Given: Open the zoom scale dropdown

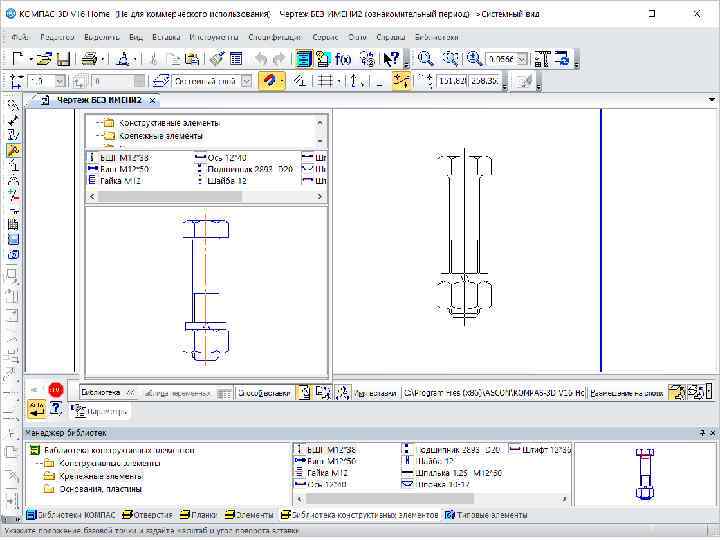Looking at the screenshot, I should 522,59.
